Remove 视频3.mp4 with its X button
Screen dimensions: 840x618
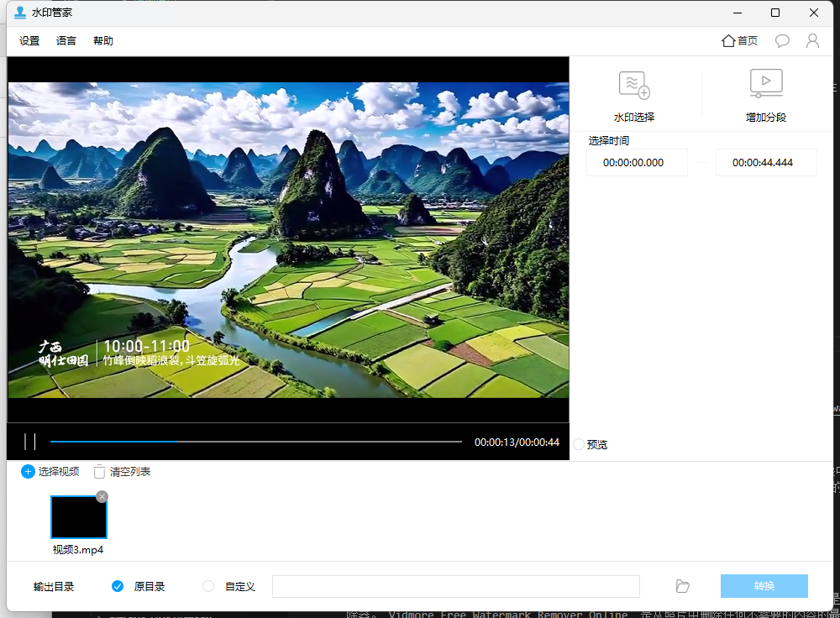click(x=102, y=496)
